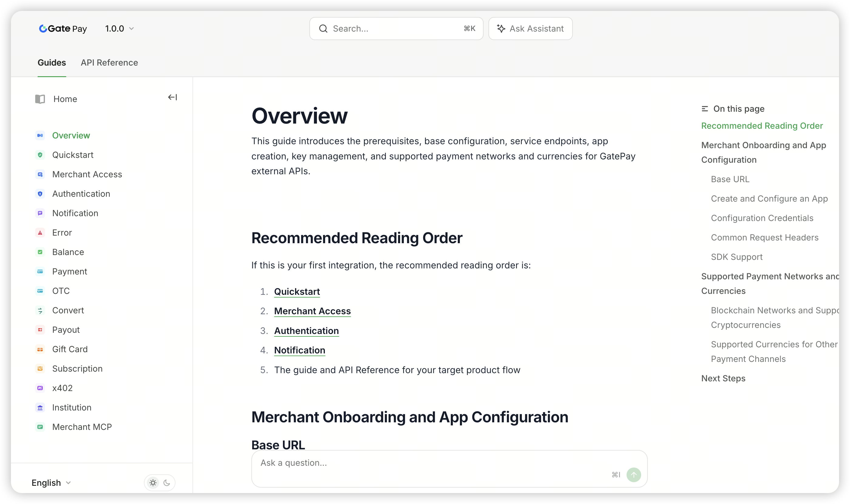Image resolution: width=850 pixels, height=504 pixels.
Task: Click the Merchant Access sidebar icon
Action: tap(40, 174)
